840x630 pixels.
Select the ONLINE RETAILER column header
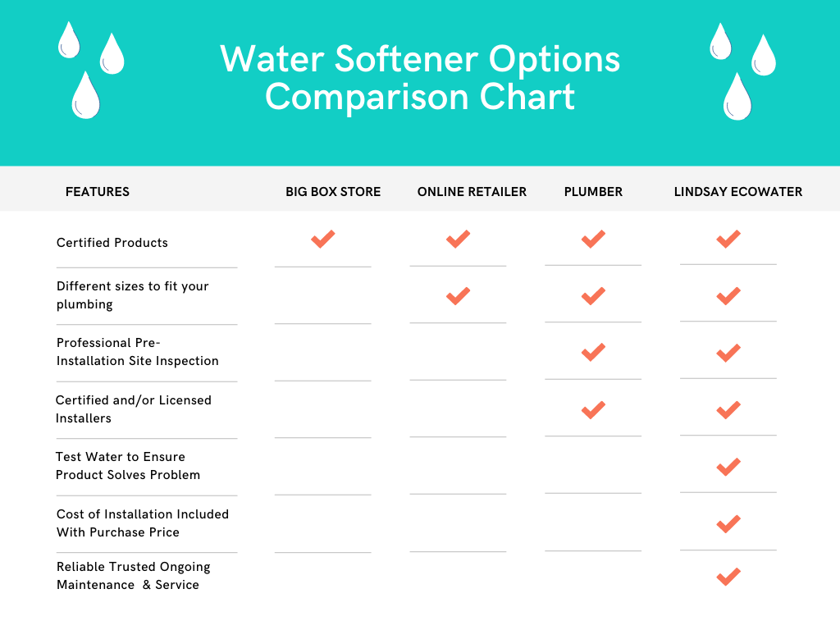pyautogui.click(x=472, y=192)
